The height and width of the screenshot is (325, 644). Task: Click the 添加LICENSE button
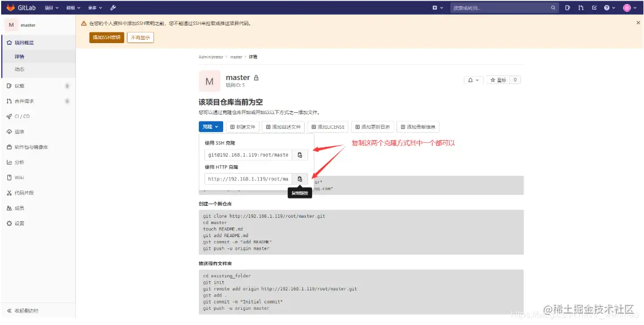click(328, 126)
